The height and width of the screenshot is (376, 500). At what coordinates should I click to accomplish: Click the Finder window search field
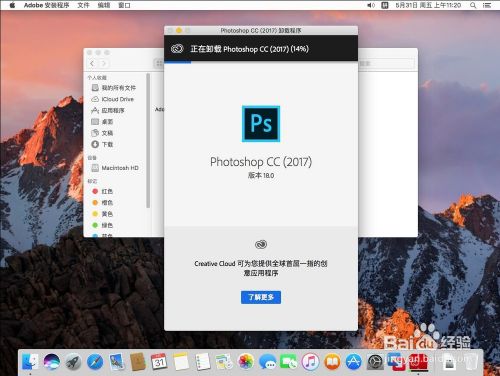click(x=386, y=63)
